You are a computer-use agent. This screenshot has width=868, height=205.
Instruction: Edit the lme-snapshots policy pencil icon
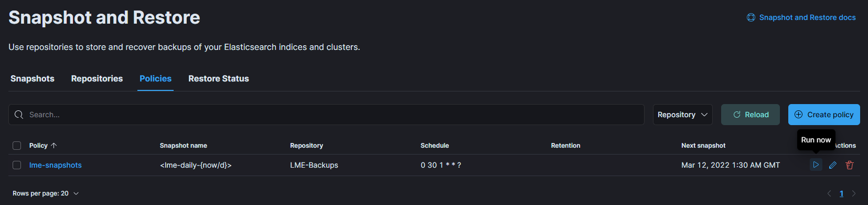pyautogui.click(x=832, y=165)
